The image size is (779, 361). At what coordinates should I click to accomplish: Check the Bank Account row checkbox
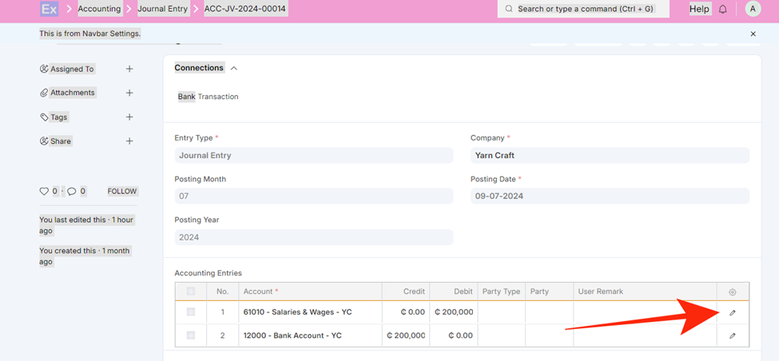[191, 335]
